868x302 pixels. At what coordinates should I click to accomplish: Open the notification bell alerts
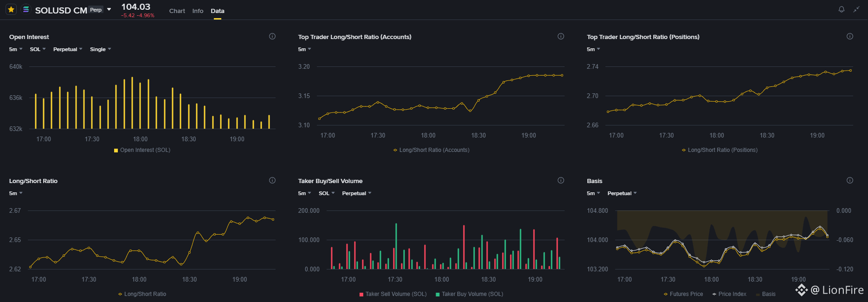click(842, 9)
